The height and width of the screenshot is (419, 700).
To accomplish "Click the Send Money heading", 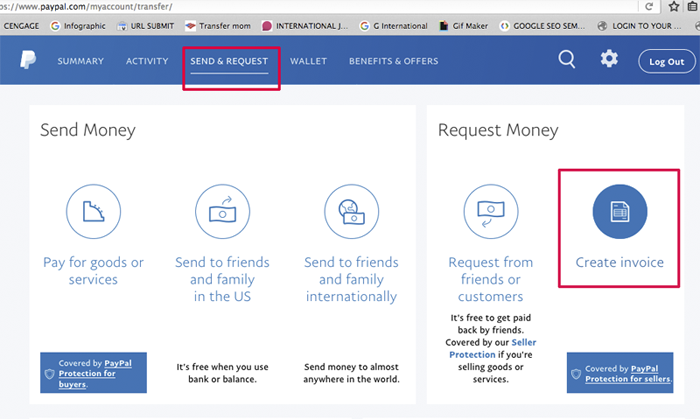I will (88, 130).
